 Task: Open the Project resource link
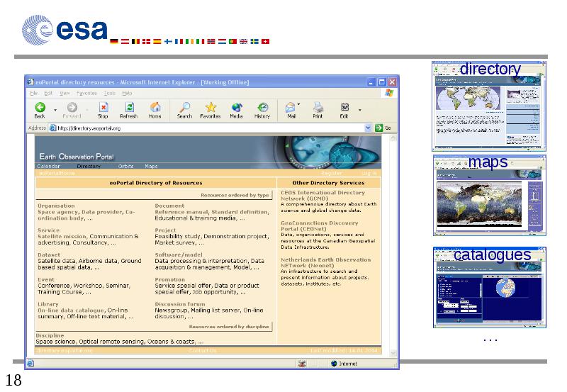pyautogui.click(x=165, y=230)
